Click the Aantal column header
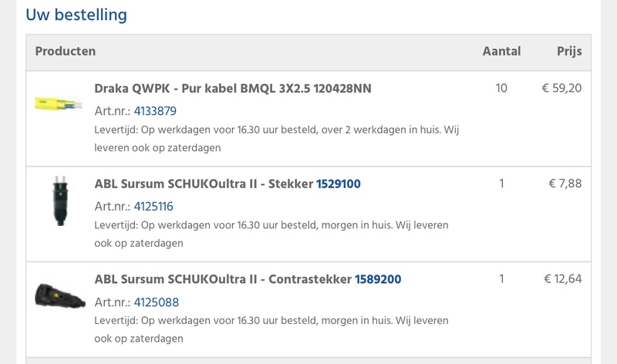Image resolution: width=617 pixels, height=364 pixels. click(501, 52)
